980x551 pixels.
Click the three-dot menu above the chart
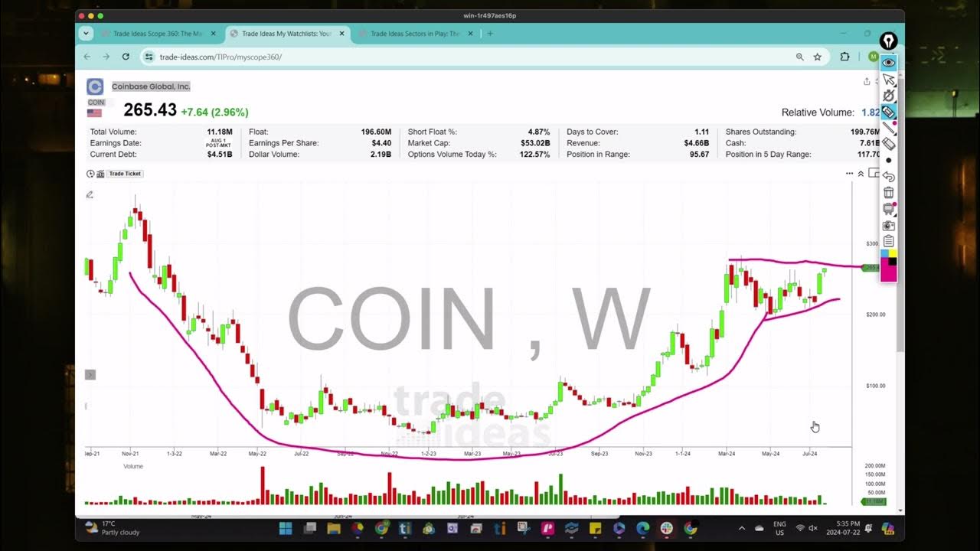point(849,174)
